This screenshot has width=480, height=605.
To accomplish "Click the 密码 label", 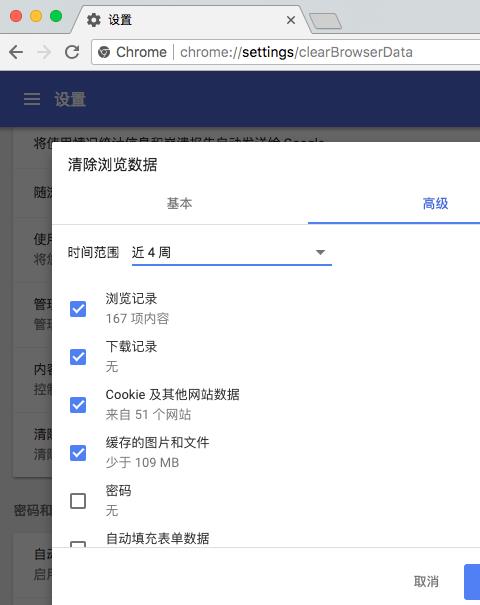I will click(x=118, y=490).
